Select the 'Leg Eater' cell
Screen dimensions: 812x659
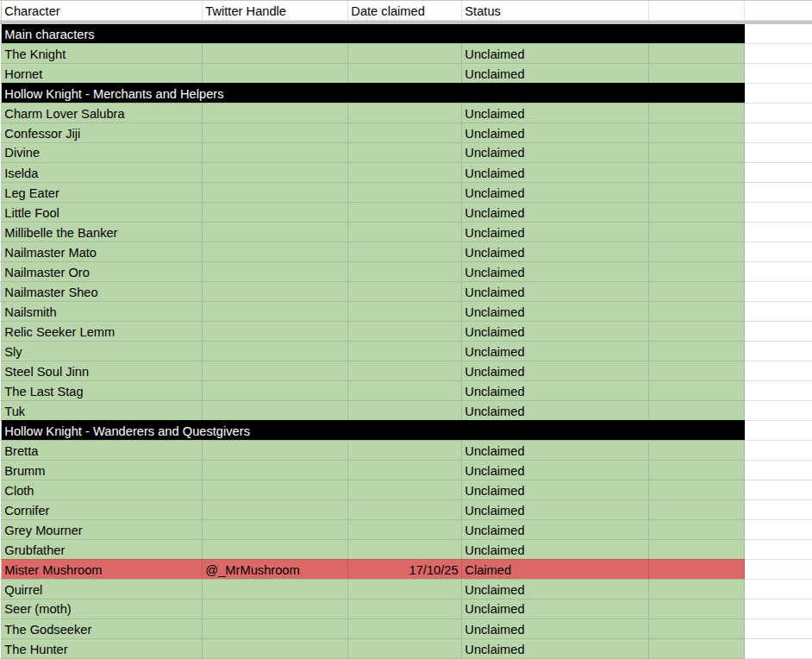click(x=102, y=192)
